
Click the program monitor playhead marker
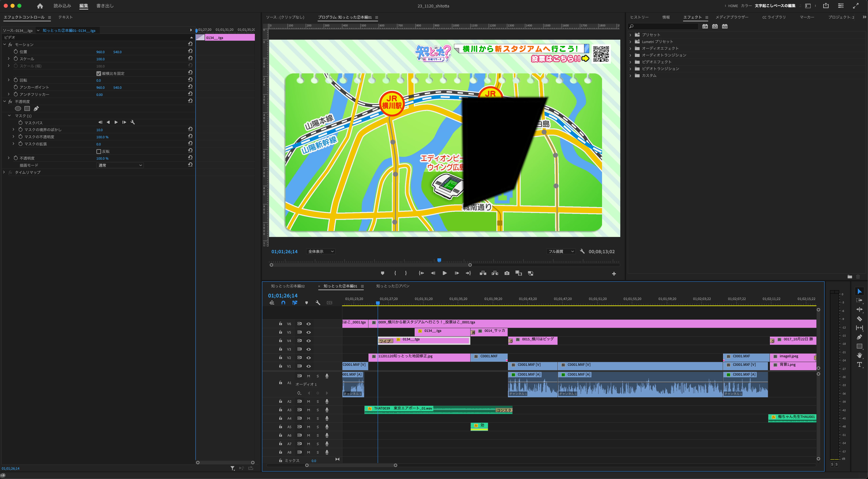pos(439,260)
